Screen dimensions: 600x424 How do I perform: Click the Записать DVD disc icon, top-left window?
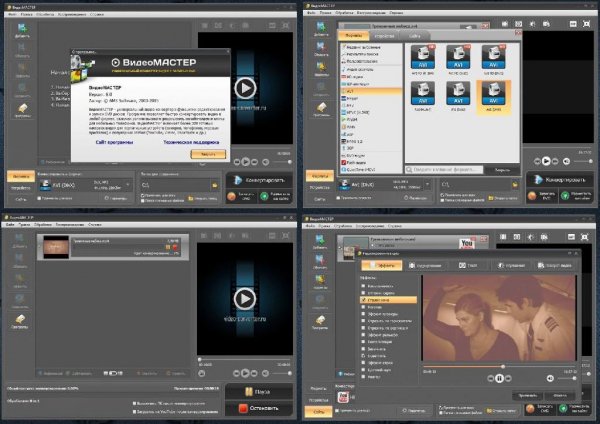click(x=232, y=196)
